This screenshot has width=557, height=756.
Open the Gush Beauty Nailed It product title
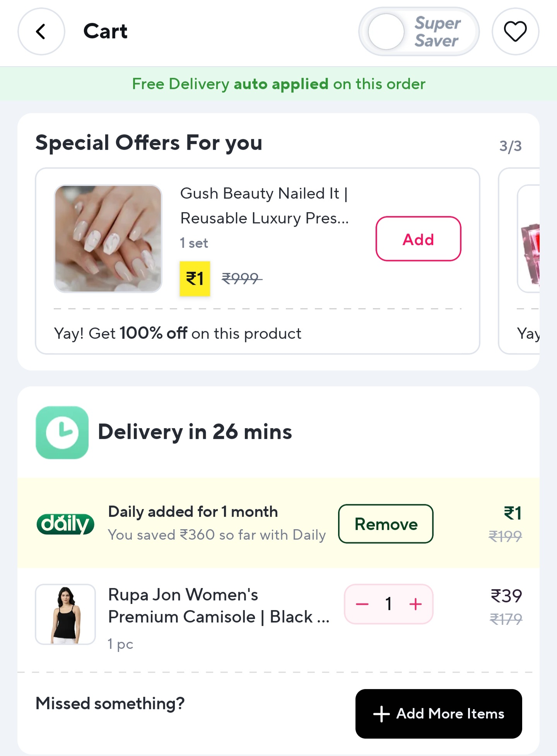pos(264,206)
